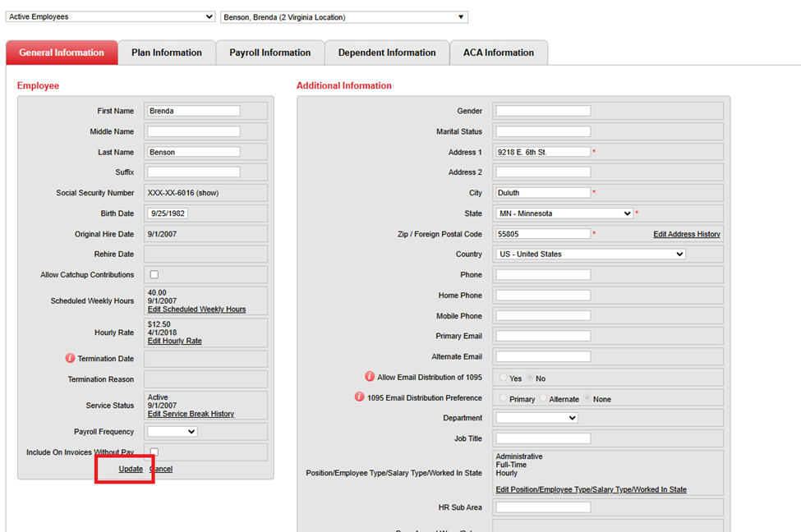Screen dimensions: 801x532
Task: Expand the State dropdown showing MN - Minnesota
Action: [x=564, y=213]
